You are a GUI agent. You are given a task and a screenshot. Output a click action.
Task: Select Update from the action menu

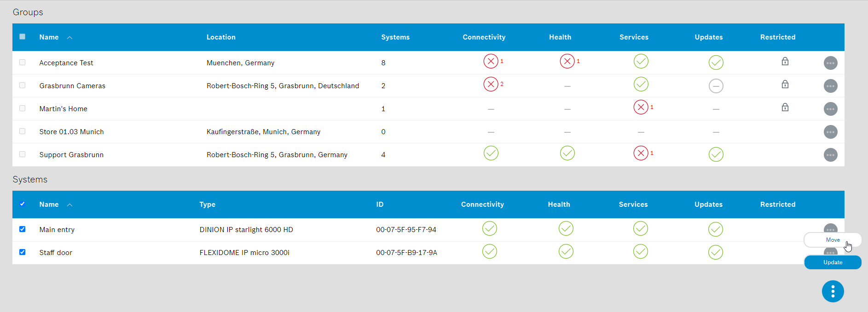(x=832, y=262)
